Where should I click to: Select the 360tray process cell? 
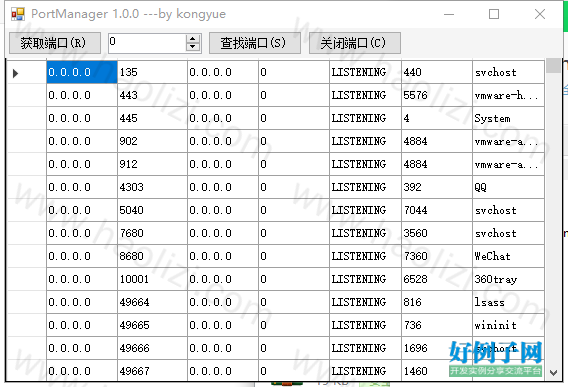click(x=508, y=279)
